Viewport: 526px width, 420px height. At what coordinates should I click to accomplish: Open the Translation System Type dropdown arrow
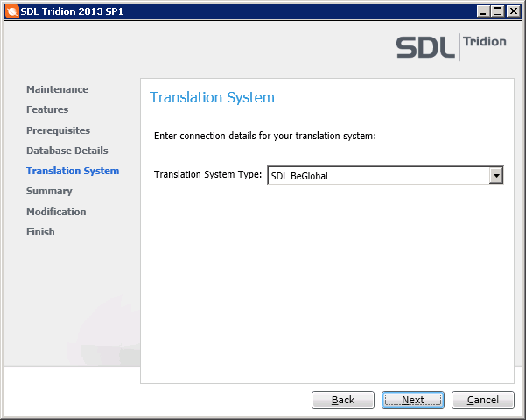(496, 176)
